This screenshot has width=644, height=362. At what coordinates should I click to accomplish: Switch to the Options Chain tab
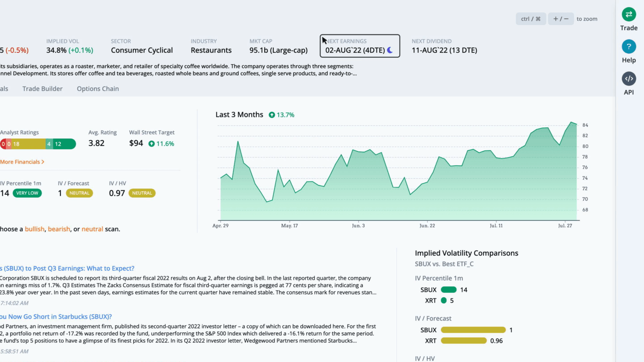pos(98,88)
